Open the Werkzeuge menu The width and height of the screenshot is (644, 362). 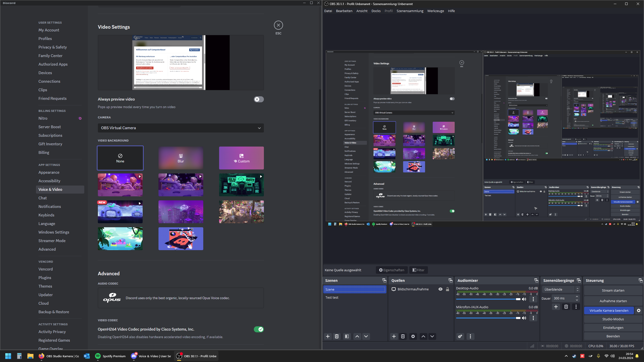click(x=435, y=11)
